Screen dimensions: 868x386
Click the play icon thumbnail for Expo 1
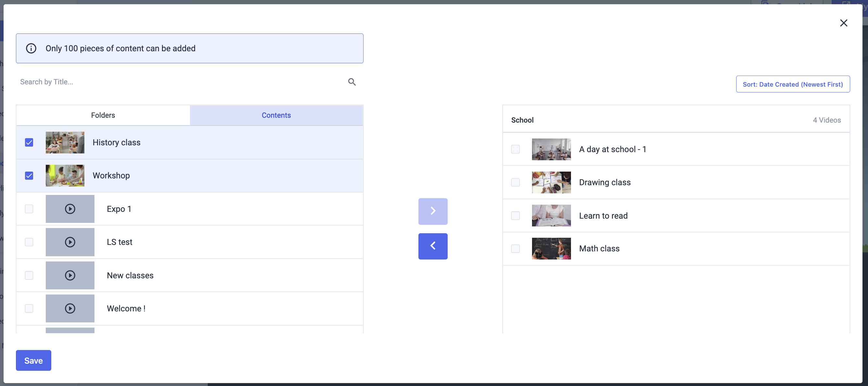[70, 209]
